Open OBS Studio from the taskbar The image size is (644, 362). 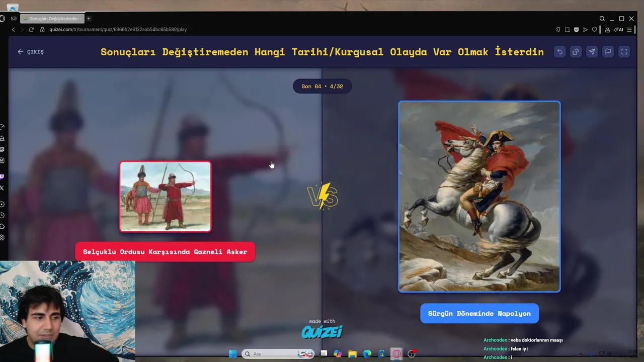412,354
